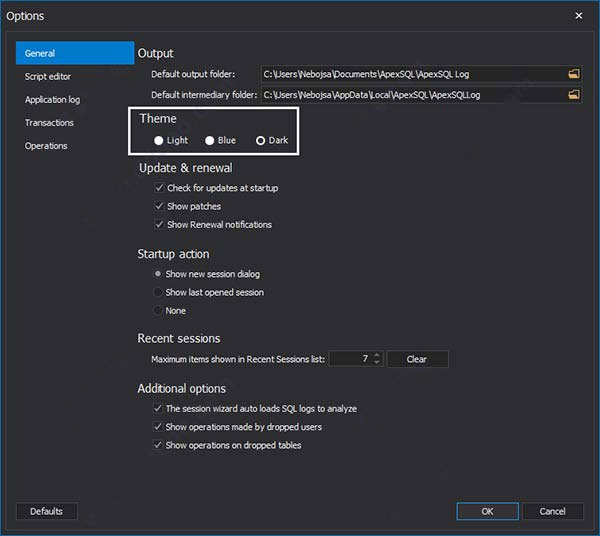Screen dimensions: 600x536
Task: Increase maximum recent sessions with up arrow
Action: pos(376,355)
